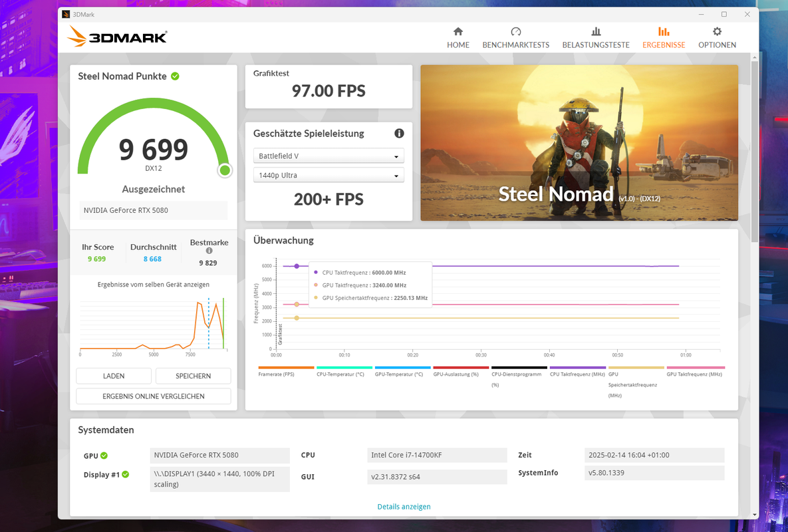Image resolution: width=788 pixels, height=532 pixels.
Task: Click green checkmark next to Steel Nomad Punkte
Action: 175,76
